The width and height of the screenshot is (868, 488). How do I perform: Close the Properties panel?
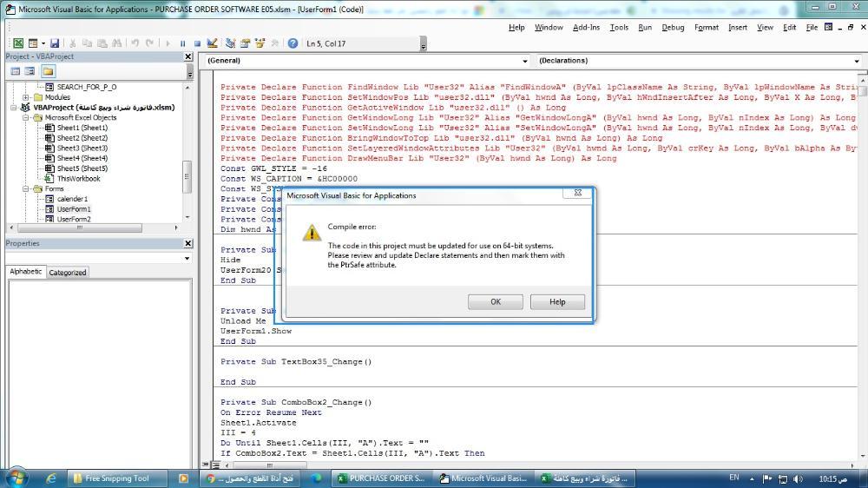coord(187,243)
